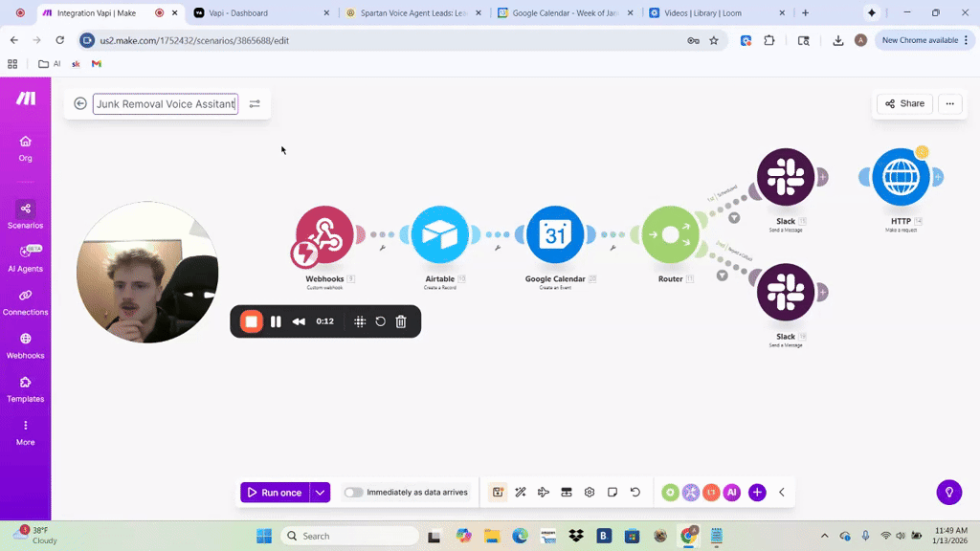
Task: Open the scenario inputs icon in toolbar
Action: coord(567,493)
